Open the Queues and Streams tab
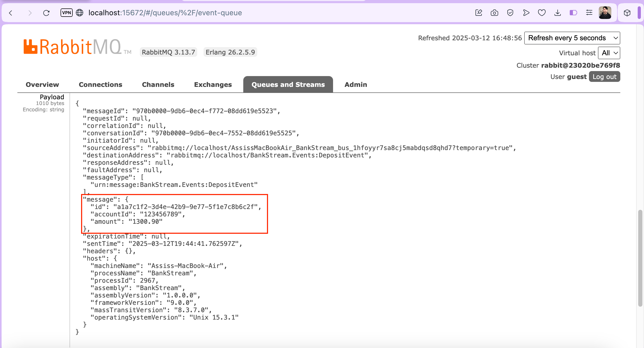 click(x=288, y=84)
